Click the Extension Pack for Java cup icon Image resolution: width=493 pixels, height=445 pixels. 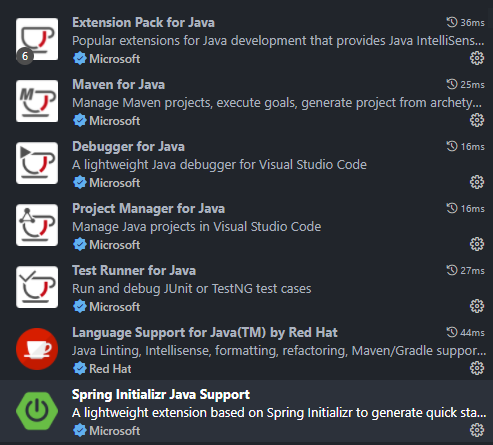(37, 39)
